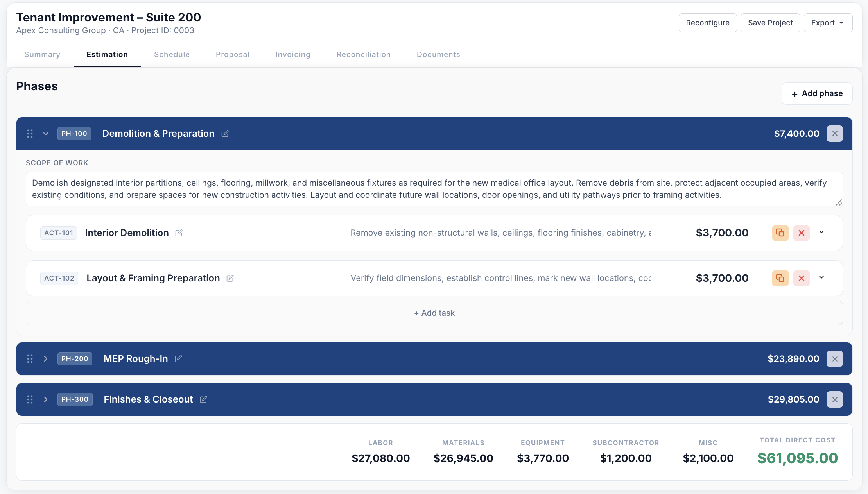Open the Documents tab
This screenshot has height=494, width=868.
coord(438,55)
